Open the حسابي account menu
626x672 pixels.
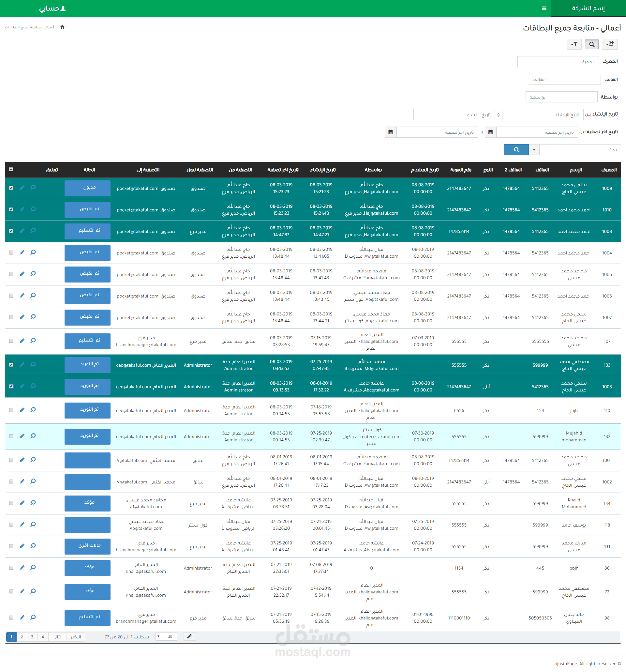point(52,8)
